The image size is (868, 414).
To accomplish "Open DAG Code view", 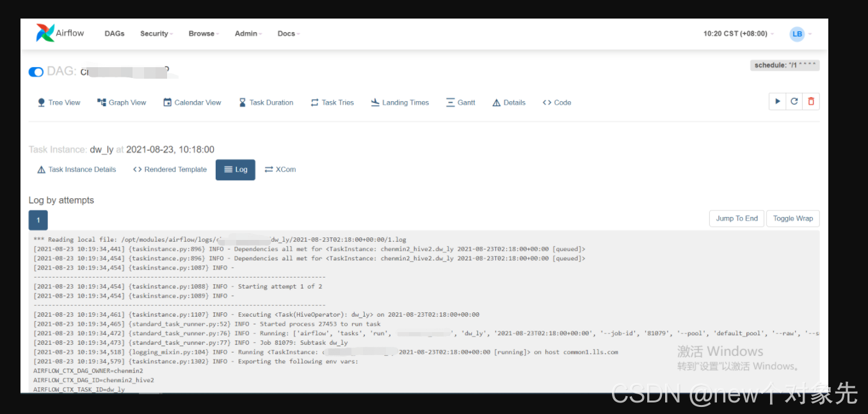I will click(x=557, y=102).
